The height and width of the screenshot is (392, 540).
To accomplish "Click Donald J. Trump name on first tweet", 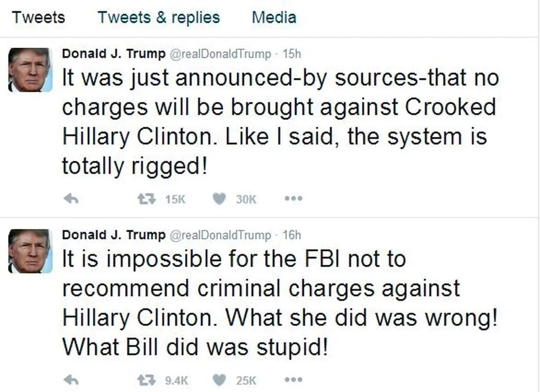I will point(113,54).
